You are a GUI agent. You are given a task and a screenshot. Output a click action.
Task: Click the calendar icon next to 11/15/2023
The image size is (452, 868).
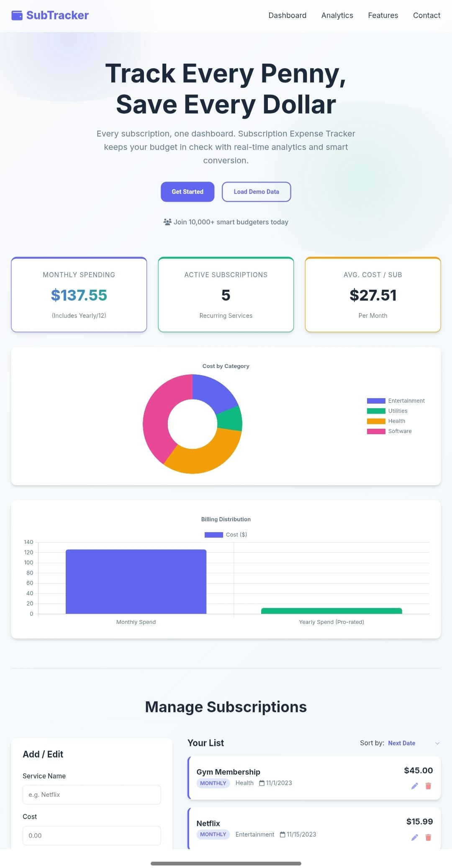(x=282, y=835)
